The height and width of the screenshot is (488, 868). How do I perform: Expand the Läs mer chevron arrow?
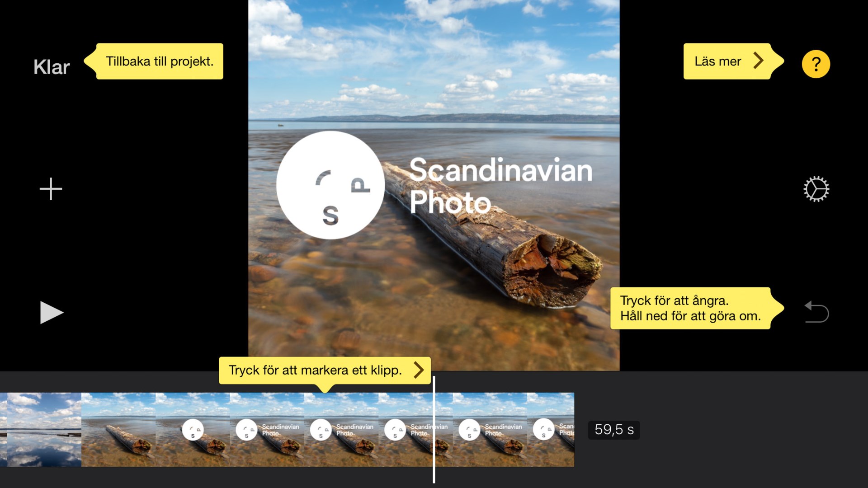pyautogui.click(x=758, y=61)
